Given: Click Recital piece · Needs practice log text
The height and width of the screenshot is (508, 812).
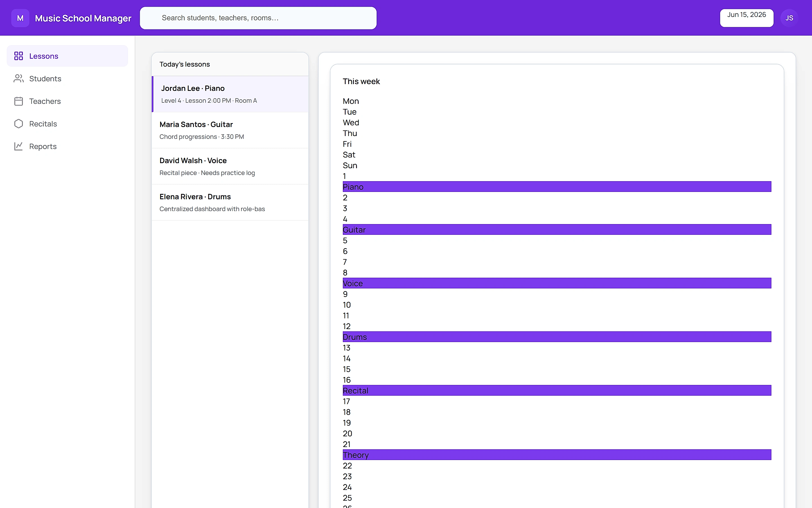Looking at the screenshot, I should (207, 173).
